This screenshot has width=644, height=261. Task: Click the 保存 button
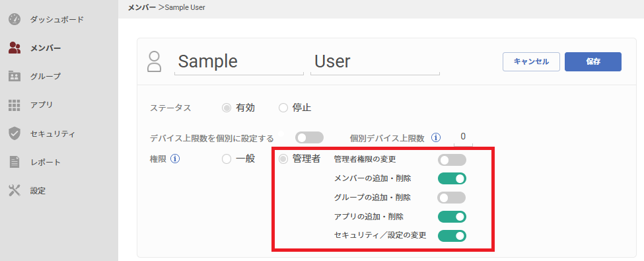point(593,61)
